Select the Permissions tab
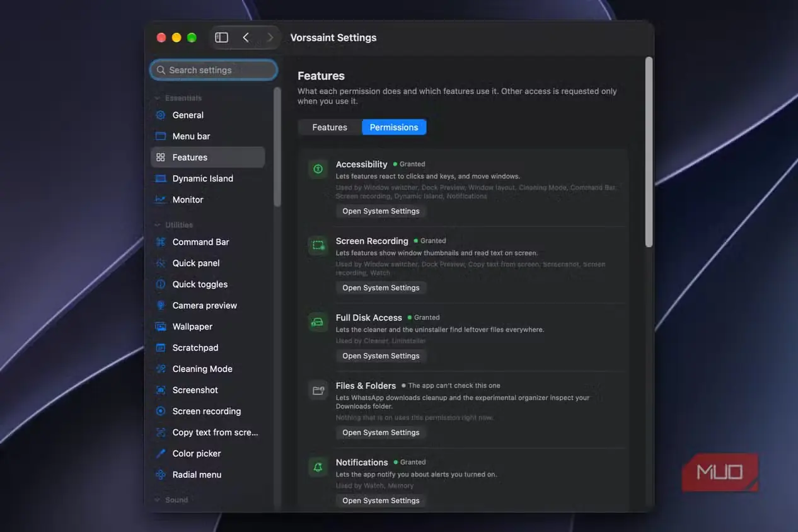The height and width of the screenshot is (532, 798). tap(394, 127)
